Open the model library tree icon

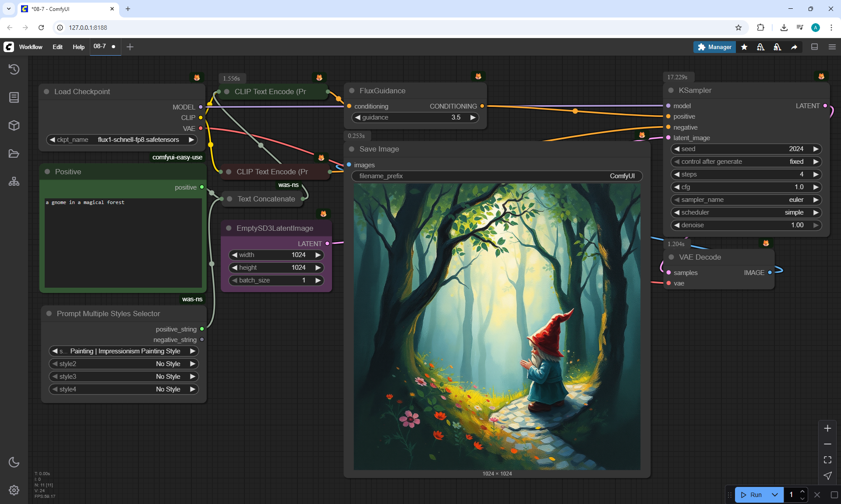click(14, 181)
